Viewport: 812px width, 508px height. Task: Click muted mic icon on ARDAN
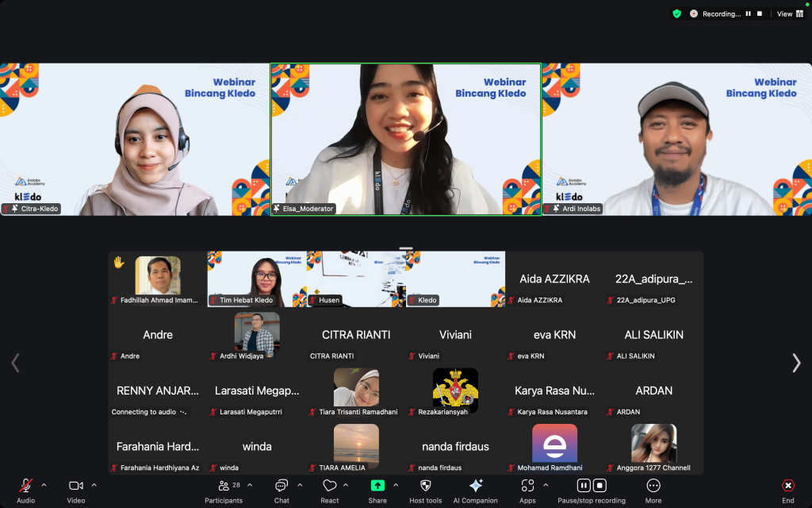[610, 412]
